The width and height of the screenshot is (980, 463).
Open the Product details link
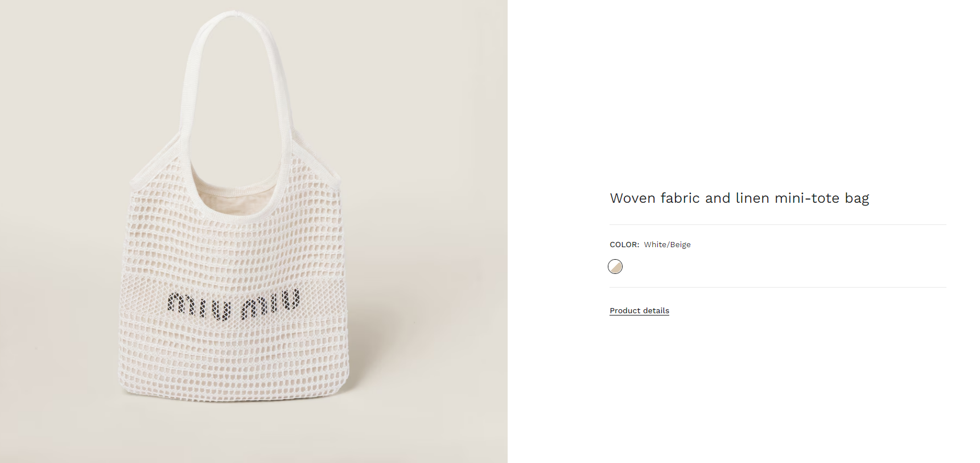tap(639, 310)
